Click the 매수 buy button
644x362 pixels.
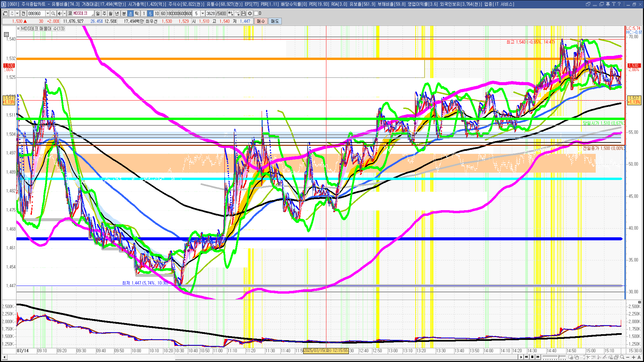(x=261, y=21)
